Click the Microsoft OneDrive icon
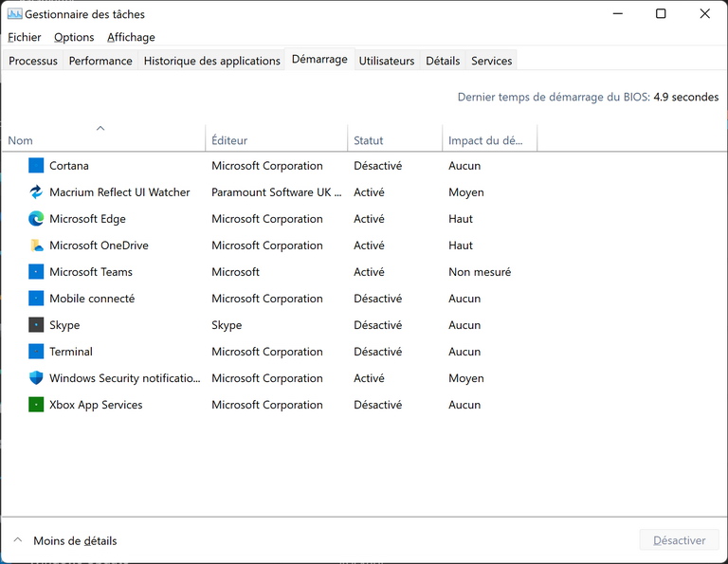This screenshot has height=564, width=728. 36,246
